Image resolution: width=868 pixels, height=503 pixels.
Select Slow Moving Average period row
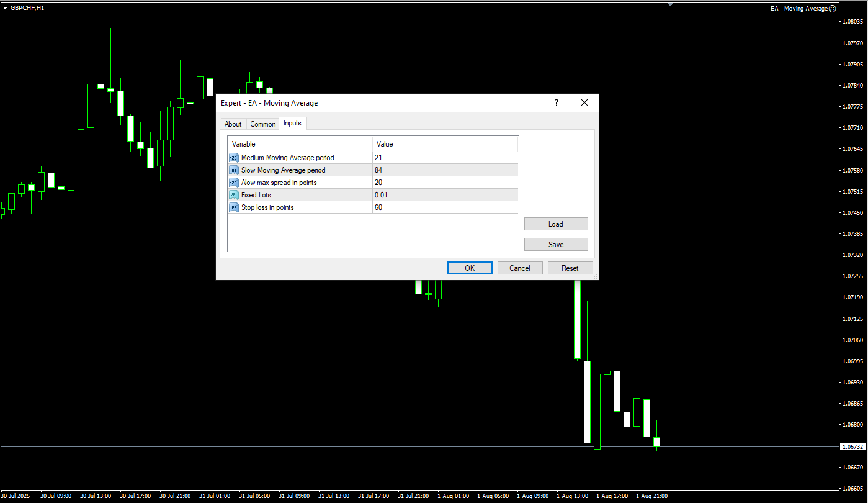(x=373, y=170)
